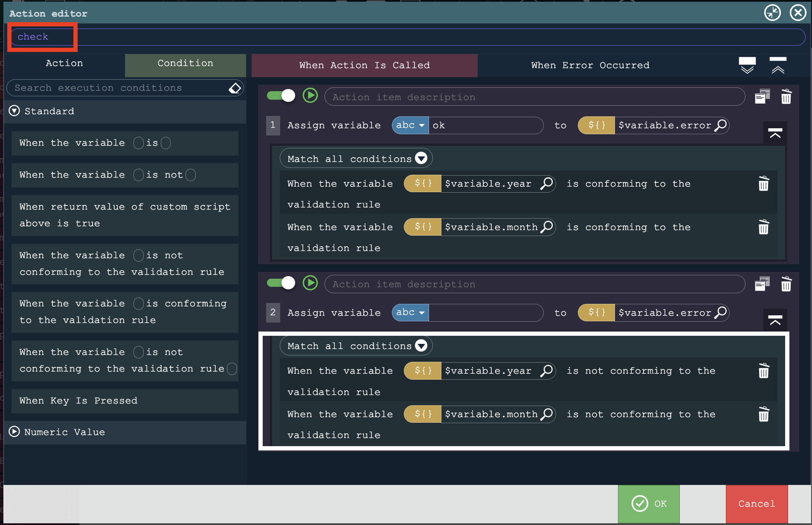The width and height of the screenshot is (812, 525).
Task: Toggle the second action item off
Action: (281, 283)
